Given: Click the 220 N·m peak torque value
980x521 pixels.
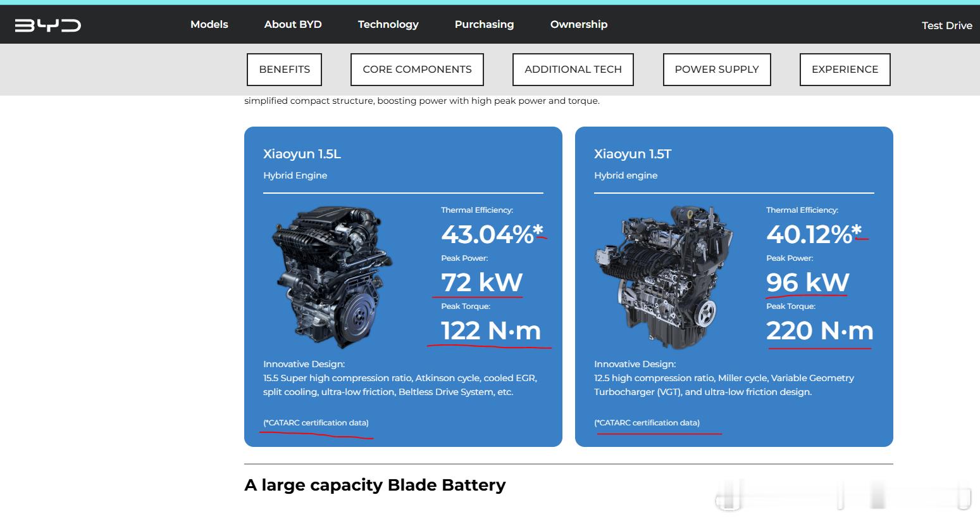Looking at the screenshot, I should point(820,330).
